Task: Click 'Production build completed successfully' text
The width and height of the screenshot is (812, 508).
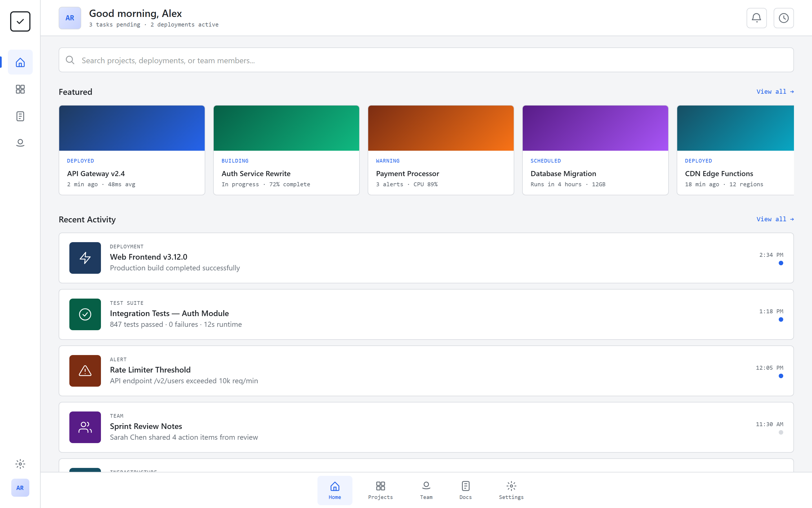Action: (x=175, y=268)
